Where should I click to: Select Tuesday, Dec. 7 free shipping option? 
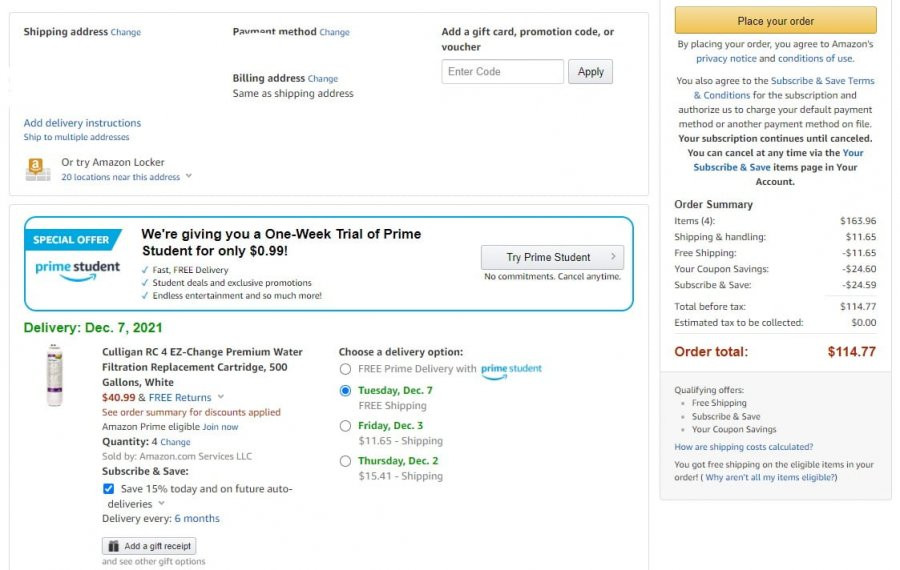[345, 391]
